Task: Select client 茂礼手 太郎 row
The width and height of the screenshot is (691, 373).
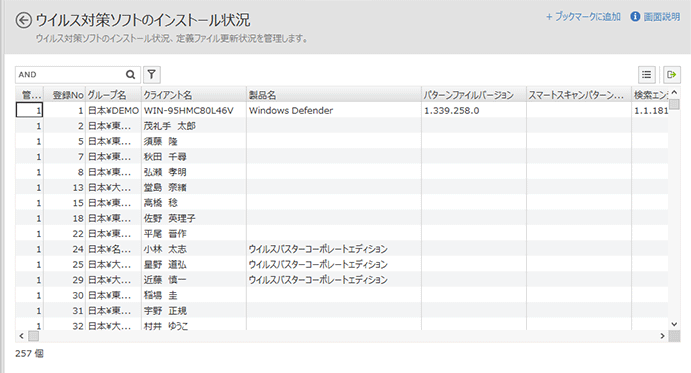Action: coord(193,126)
